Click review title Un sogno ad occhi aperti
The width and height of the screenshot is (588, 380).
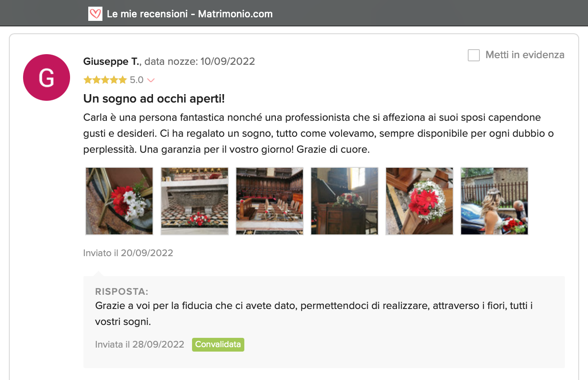[x=154, y=99]
